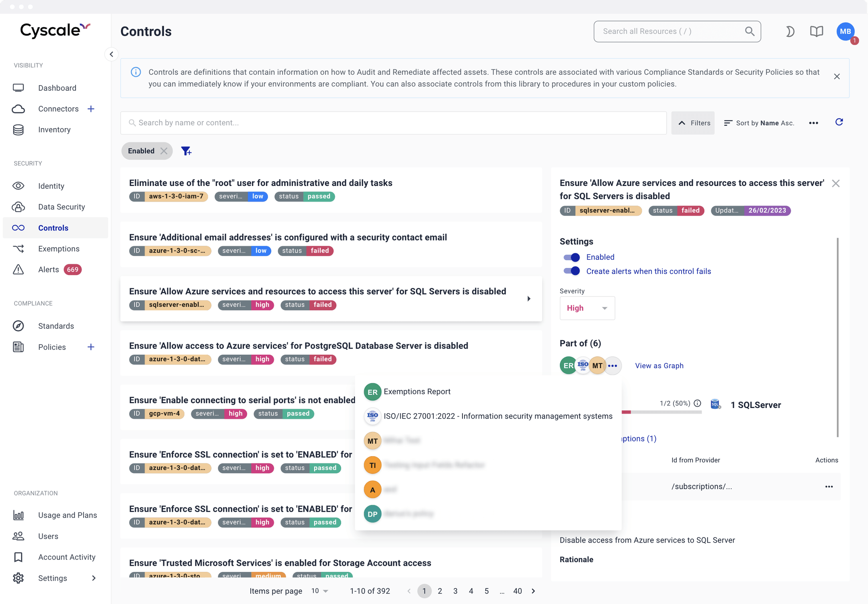Click View as Graph link
868x604 pixels.
[x=659, y=365]
